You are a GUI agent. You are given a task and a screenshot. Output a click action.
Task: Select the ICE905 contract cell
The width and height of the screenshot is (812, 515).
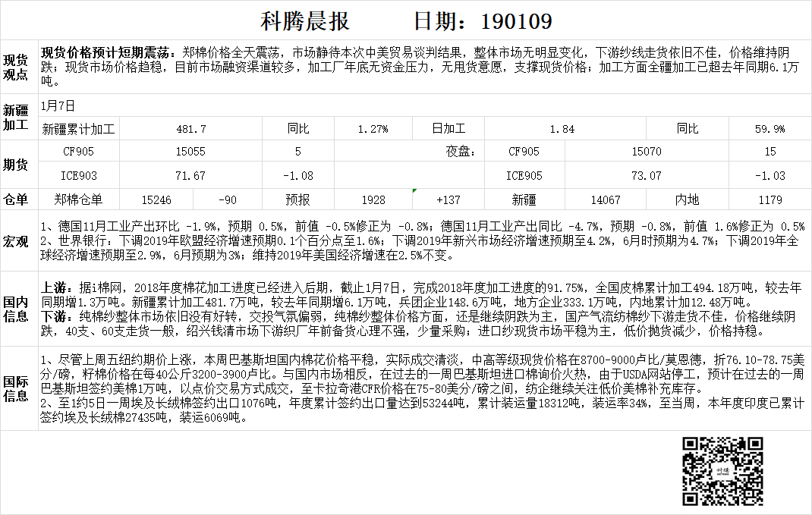524,175
